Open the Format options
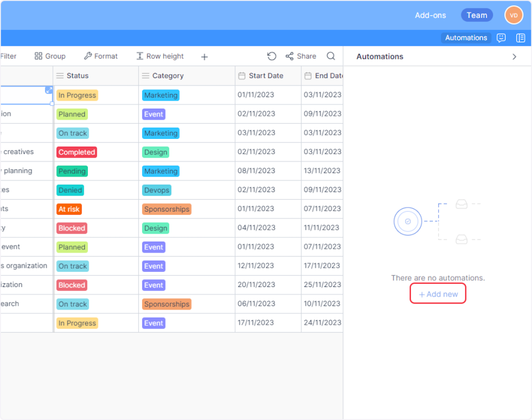This screenshot has width=532, height=420. pyautogui.click(x=101, y=56)
